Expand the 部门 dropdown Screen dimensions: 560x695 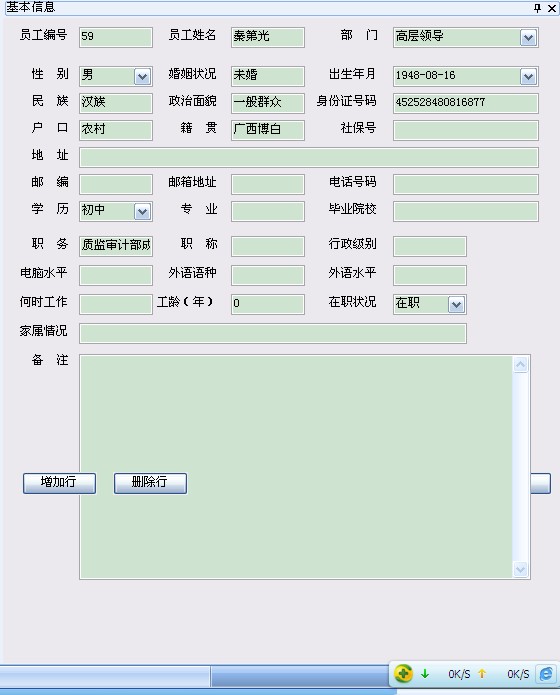(528, 38)
